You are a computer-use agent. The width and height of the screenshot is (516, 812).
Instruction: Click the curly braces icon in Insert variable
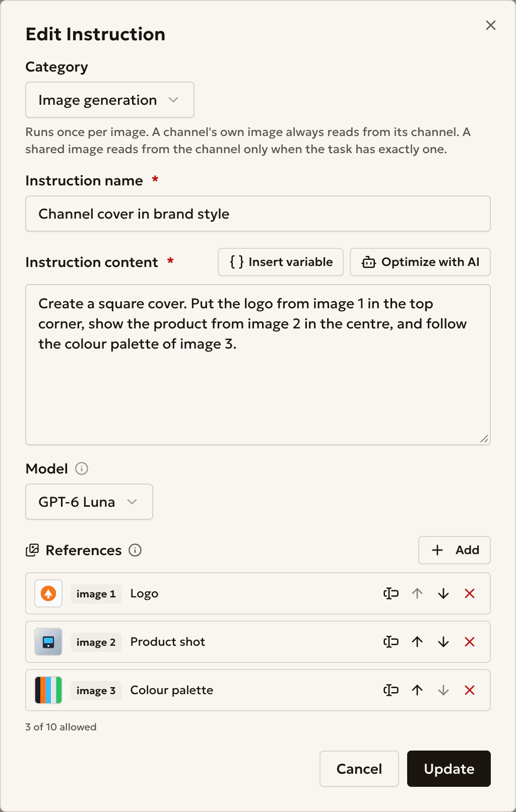[x=237, y=262]
